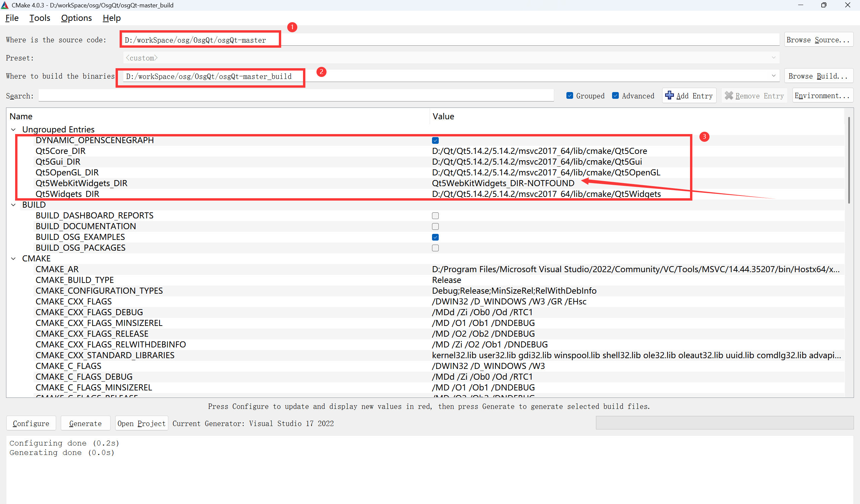Open the Tools menu
Image resolution: width=860 pixels, height=504 pixels.
(x=40, y=18)
